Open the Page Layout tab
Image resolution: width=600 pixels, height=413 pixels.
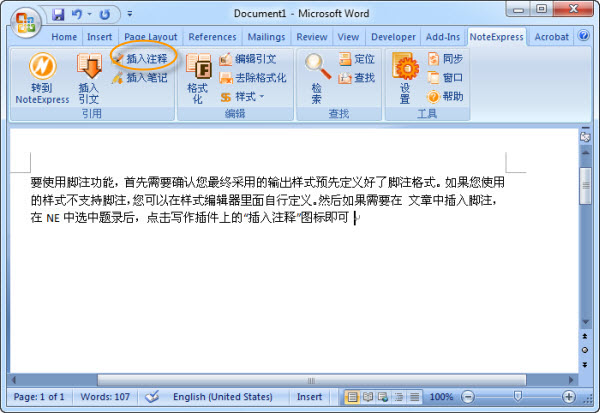point(150,37)
